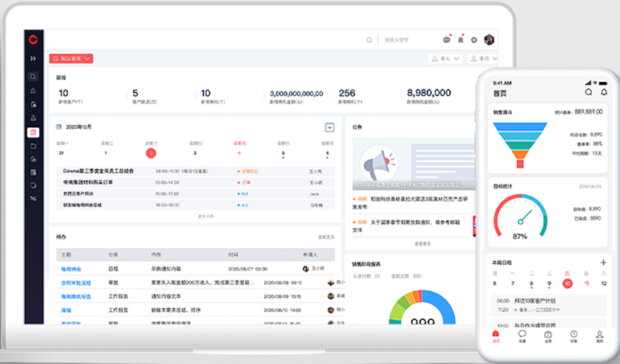Screen dimensions: 620x364
Task: Collapse the calendar panel with square button
Action: click(x=329, y=127)
